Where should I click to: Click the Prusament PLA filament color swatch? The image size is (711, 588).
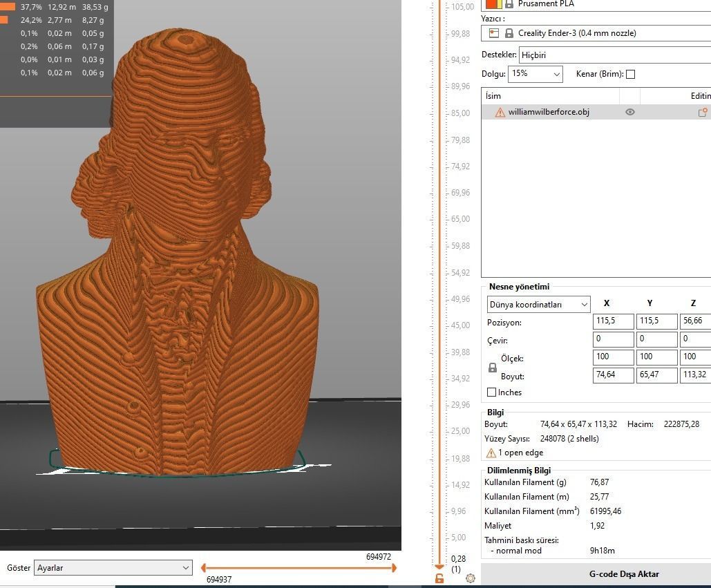[493, 3]
